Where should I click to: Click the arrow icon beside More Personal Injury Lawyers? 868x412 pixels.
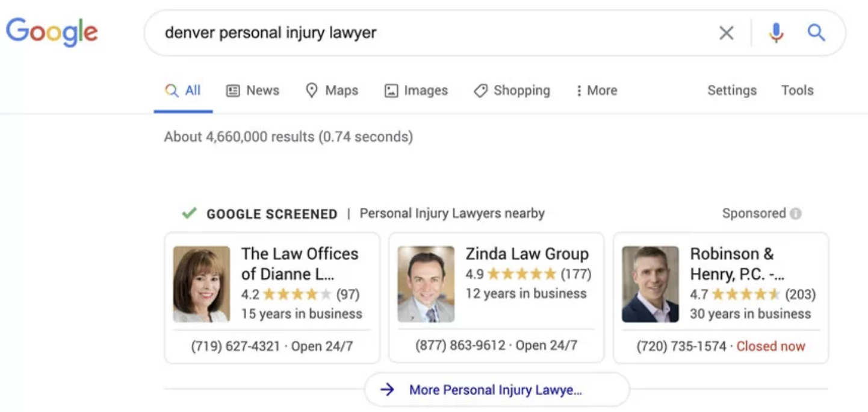tap(387, 390)
